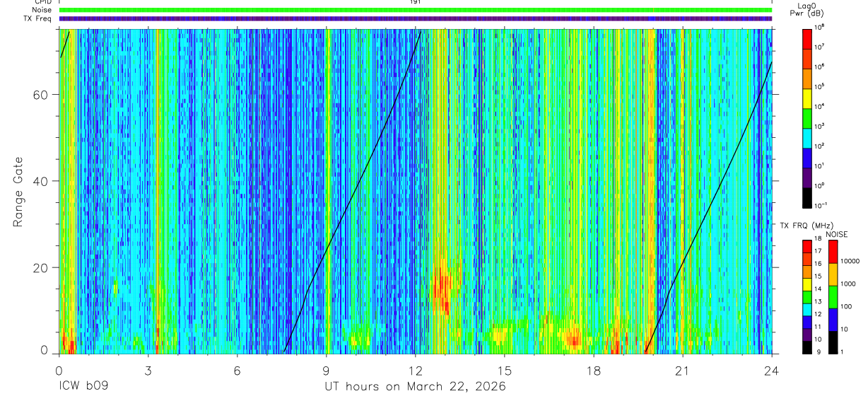Click the green Noise strip above the plot

point(416,10)
